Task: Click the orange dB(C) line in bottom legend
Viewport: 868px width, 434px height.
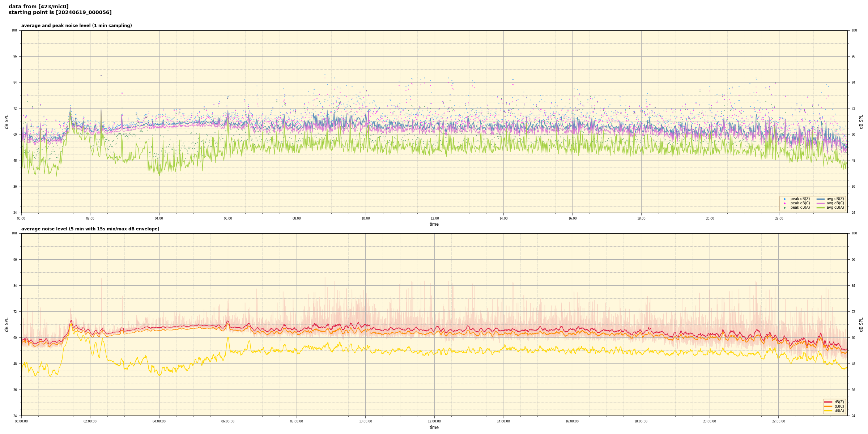Action: coord(828,406)
